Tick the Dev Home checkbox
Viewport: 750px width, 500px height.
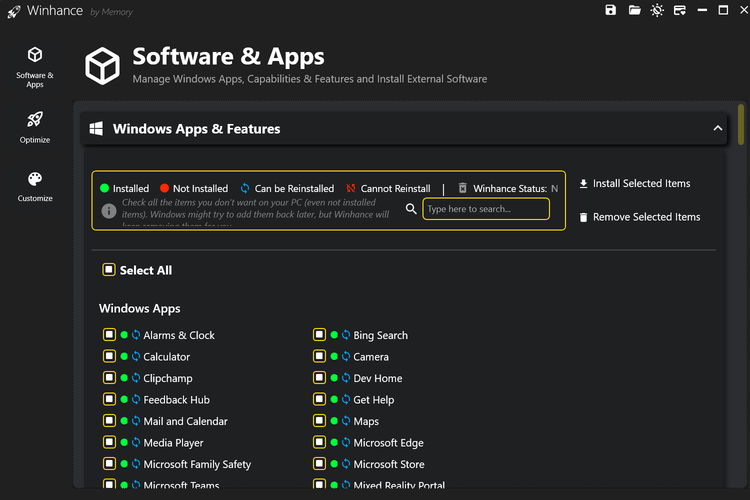pyautogui.click(x=320, y=378)
